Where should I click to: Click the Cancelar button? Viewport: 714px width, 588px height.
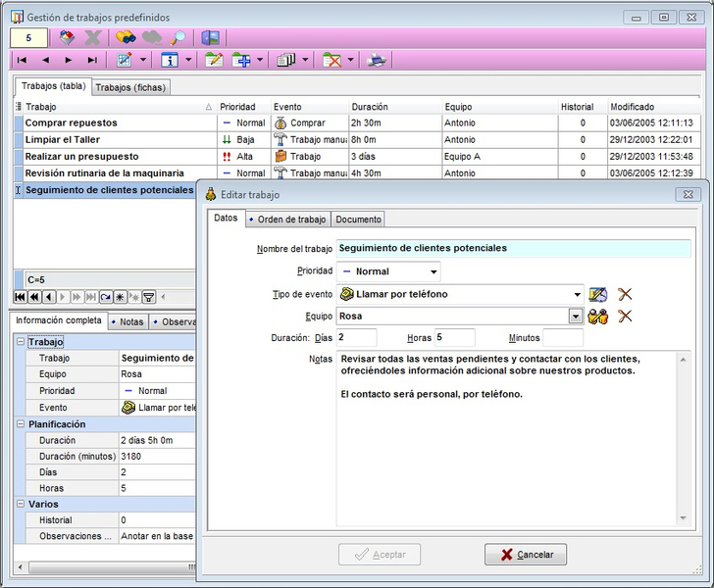click(526, 555)
